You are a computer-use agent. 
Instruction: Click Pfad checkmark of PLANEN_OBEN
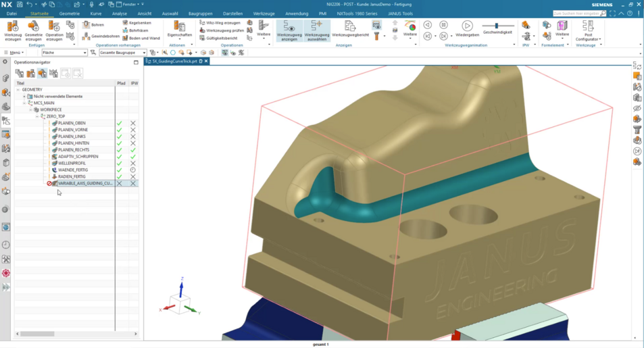click(x=119, y=123)
